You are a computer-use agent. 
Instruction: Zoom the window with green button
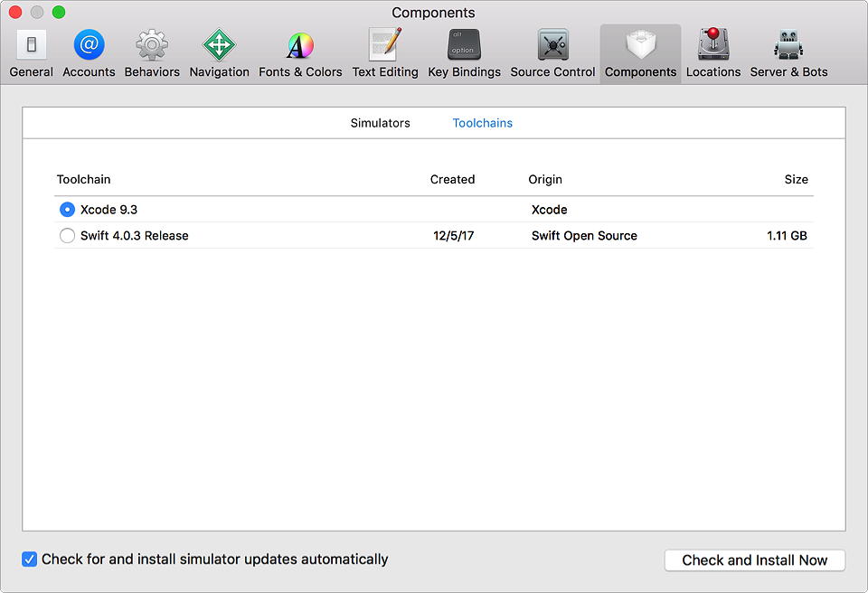(x=59, y=12)
